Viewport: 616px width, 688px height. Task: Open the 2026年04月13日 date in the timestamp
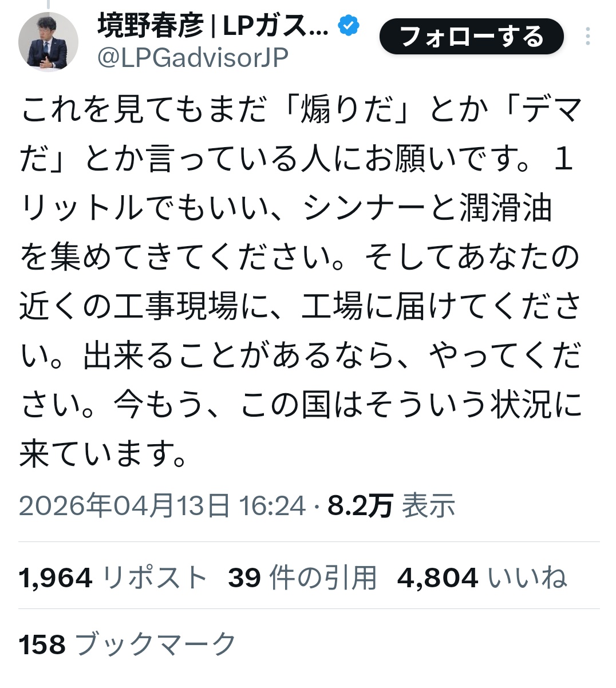[125, 506]
